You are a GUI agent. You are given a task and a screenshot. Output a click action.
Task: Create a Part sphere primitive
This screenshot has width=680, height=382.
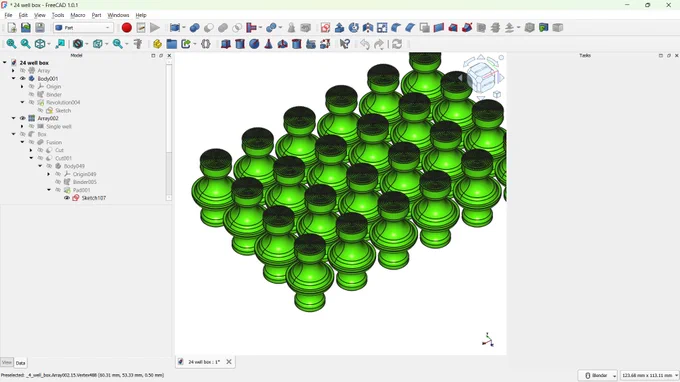[254, 44]
